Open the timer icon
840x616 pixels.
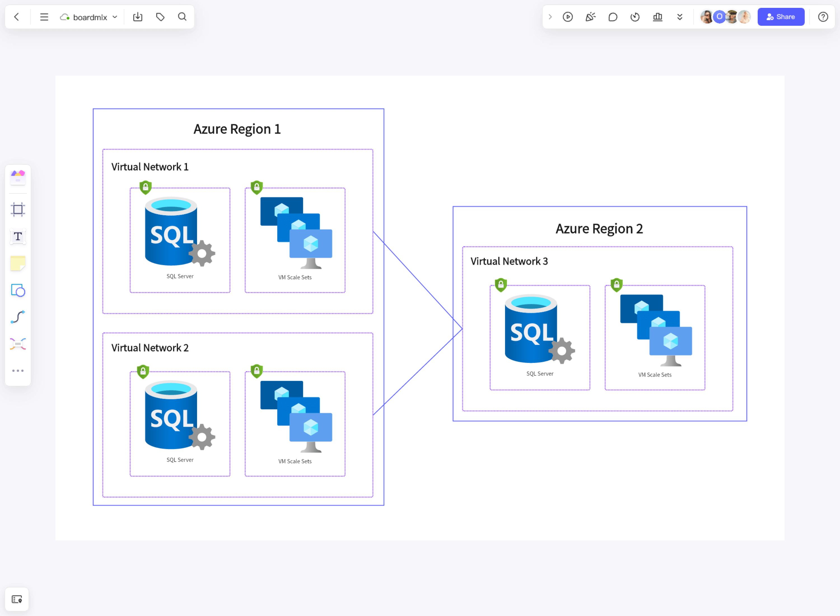(635, 17)
